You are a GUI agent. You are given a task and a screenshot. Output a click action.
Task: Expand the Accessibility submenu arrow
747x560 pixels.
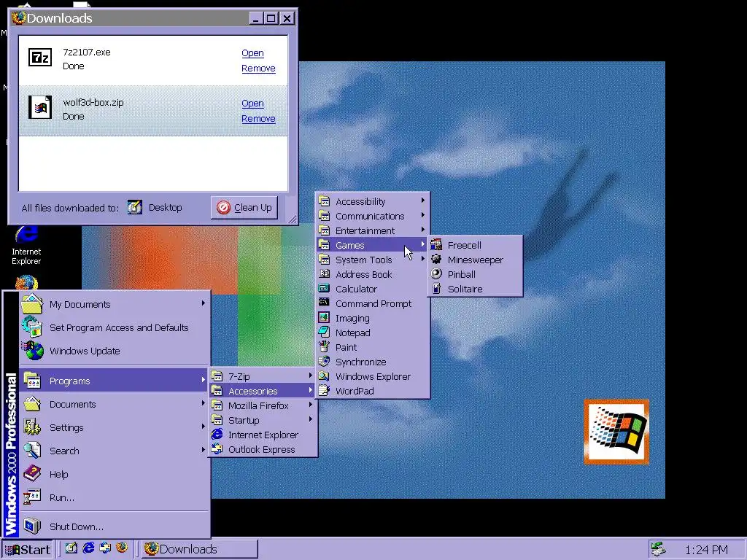tap(422, 201)
